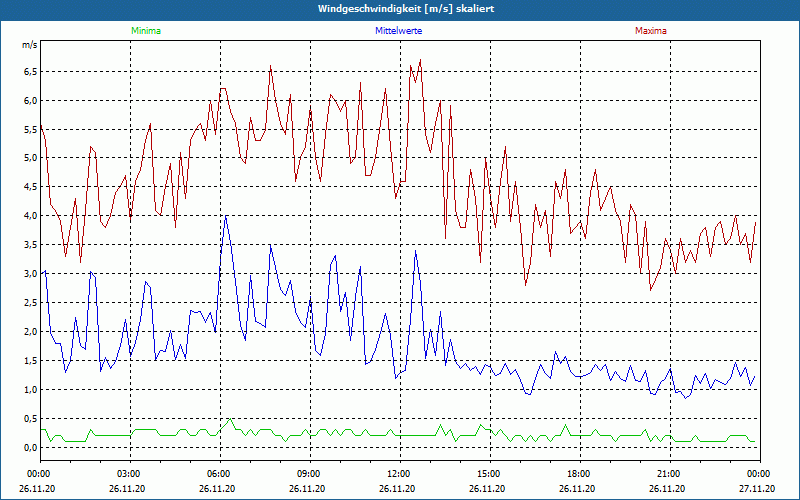800x500 pixels.
Task: Click the 2,5 y-axis value
Action: (31, 303)
